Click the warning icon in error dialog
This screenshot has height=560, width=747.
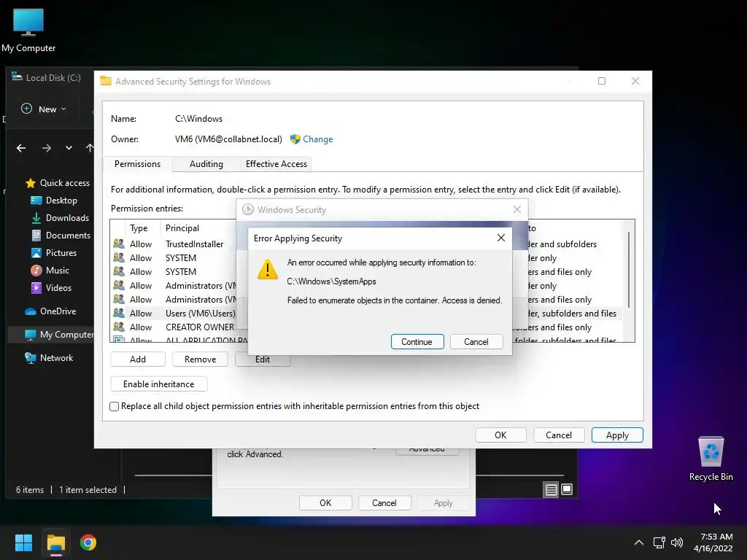click(x=268, y=270)
